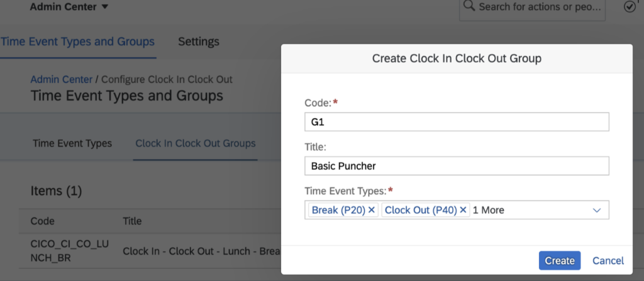Remove the Clock Out (P40) token
644x281 pixels.
[463, 210]
